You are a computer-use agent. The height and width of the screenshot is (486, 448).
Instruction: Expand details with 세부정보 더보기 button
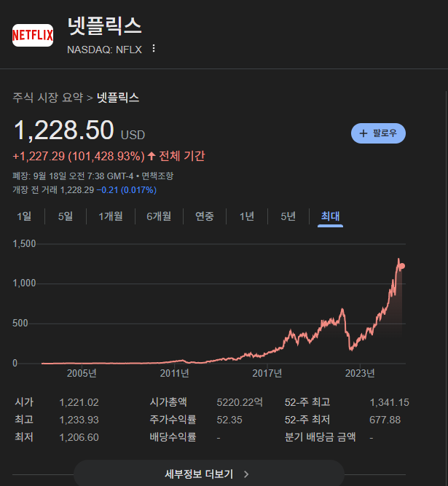(209, 474)
